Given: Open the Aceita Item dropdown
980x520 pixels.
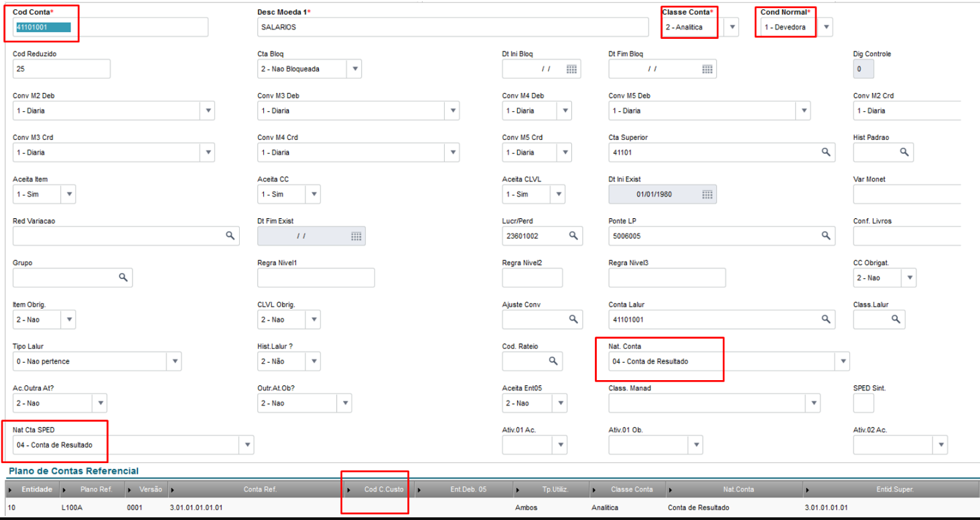Looking at the screenshot, I should (69, 194).
